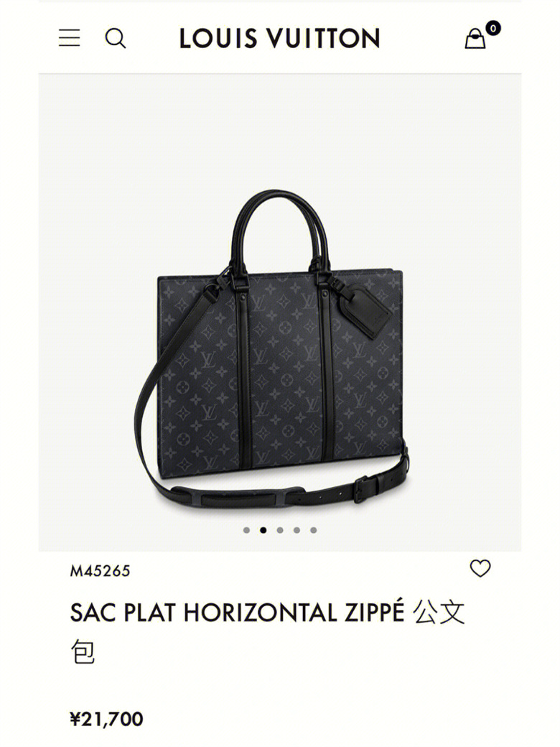Click the shoulder strap's padded section
The image size is (560, 747).
tap(238, 498)
